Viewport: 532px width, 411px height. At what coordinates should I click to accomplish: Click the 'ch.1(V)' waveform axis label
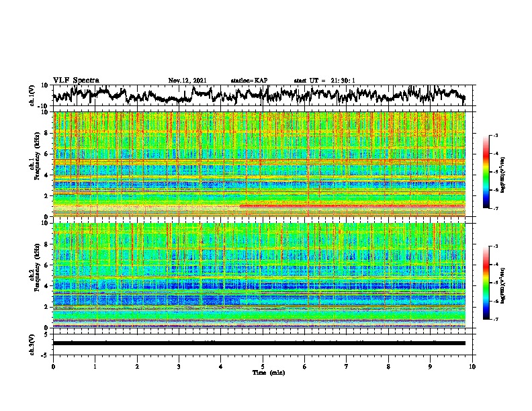32,95
